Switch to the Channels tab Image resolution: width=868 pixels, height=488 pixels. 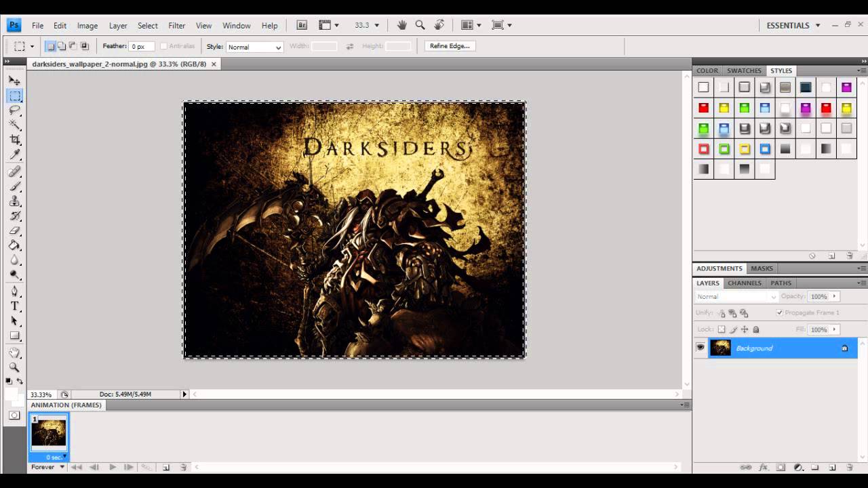click(x=745, y=283)
